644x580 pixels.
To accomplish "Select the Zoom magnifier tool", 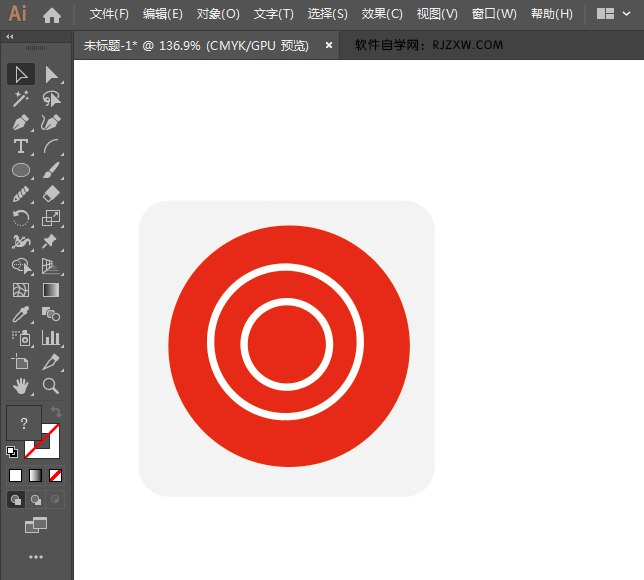I will pos(51,385).
